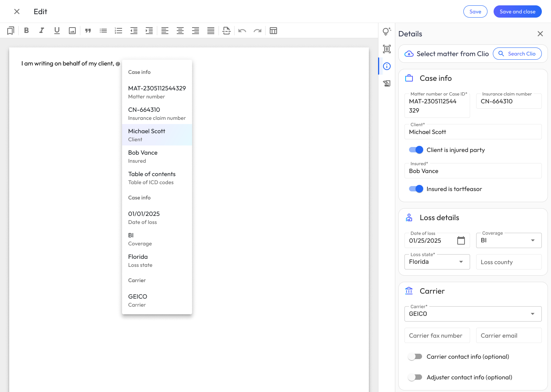Click the Search Clio button
The image size is (551, 392).
[x=517, y=54]
